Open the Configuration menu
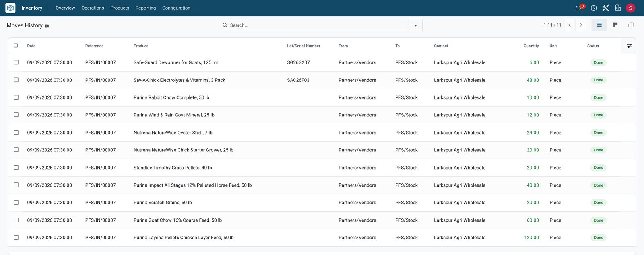 coord(176,8)
